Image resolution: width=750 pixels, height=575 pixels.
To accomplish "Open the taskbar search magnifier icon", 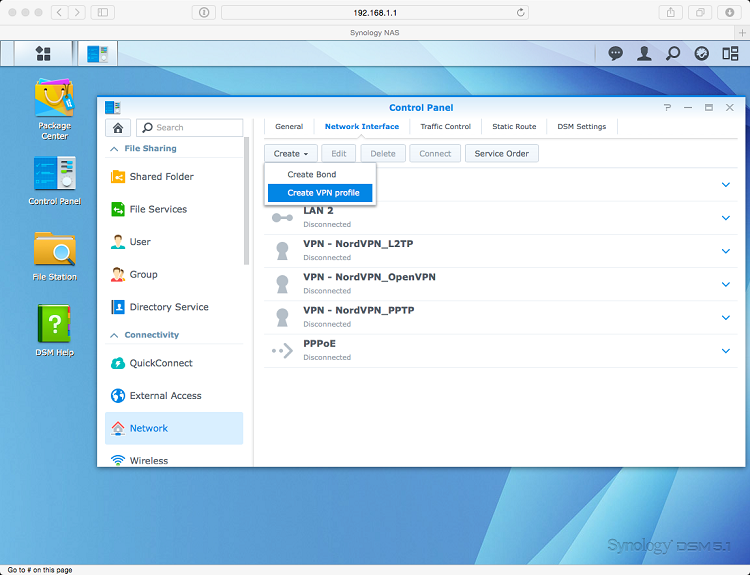I will click(673, 53).
